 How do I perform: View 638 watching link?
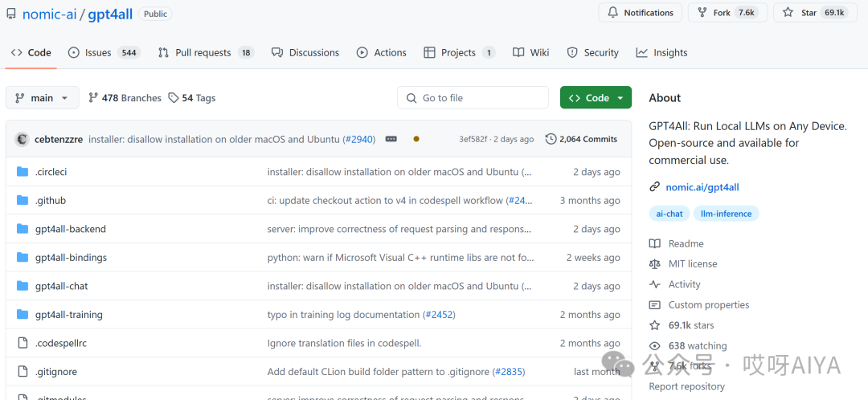(x=698, y=345)
